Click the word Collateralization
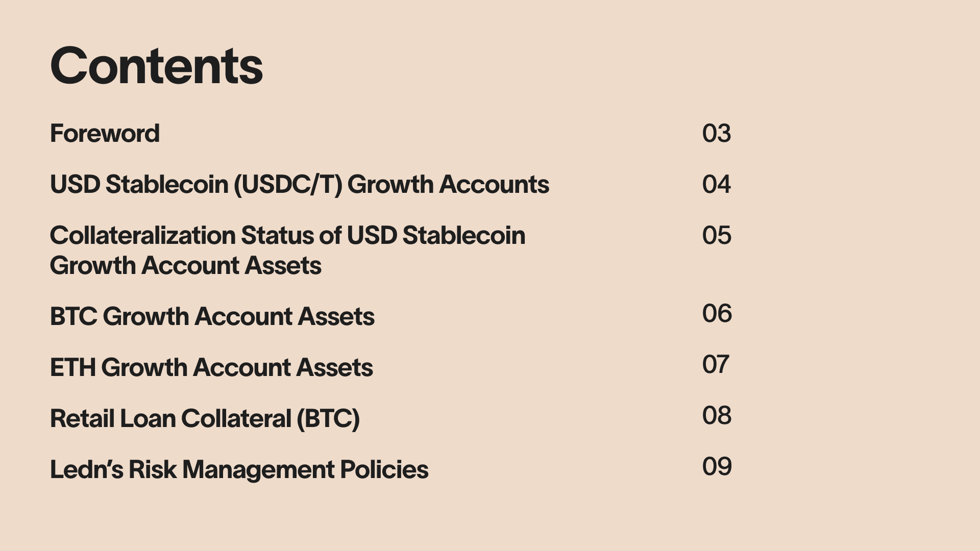Viewport: 980px width, 551px height. point(142,236)
